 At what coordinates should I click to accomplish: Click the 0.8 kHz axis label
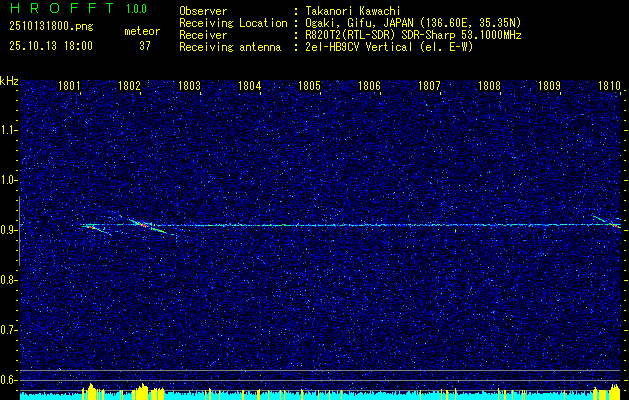coord(9,280)
